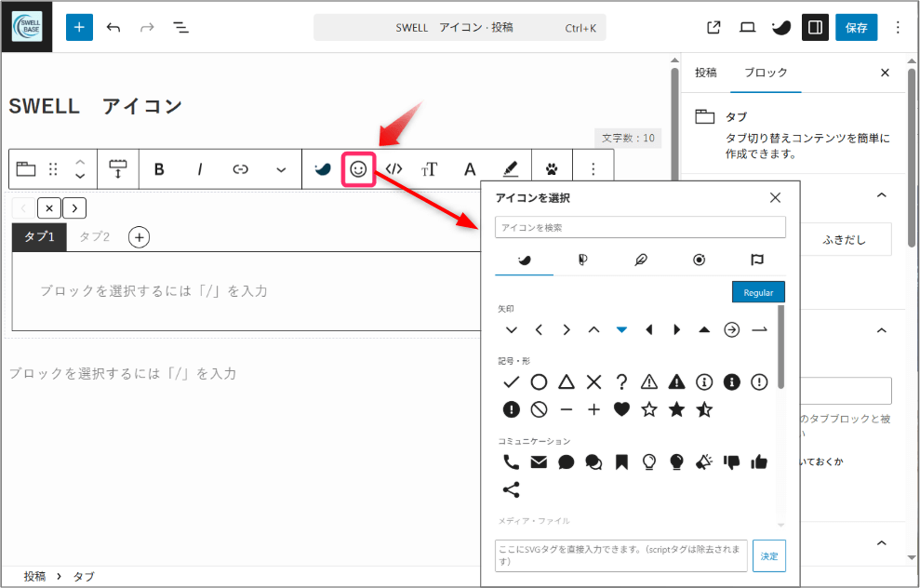Image resolution: width=920 pixels, height=588 pixels.
Task: Toggle the Regular style button
Action: coord(758,292)
